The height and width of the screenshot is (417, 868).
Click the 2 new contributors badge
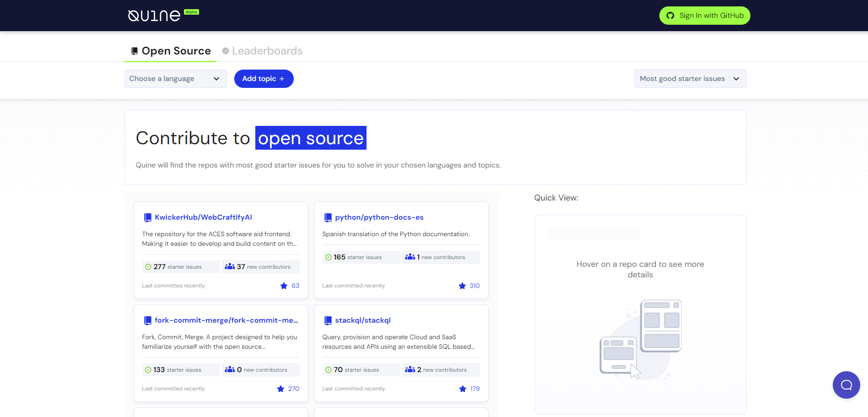point(441,370)
